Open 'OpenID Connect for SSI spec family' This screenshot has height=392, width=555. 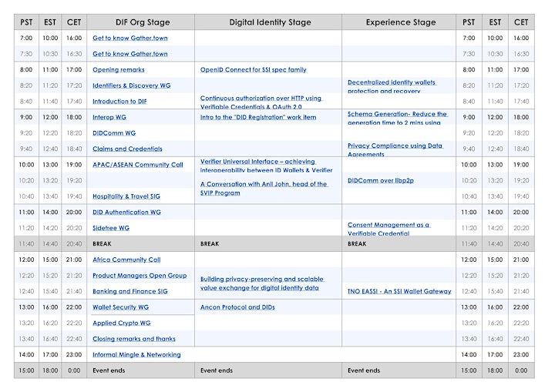click(x=254, y=69)
